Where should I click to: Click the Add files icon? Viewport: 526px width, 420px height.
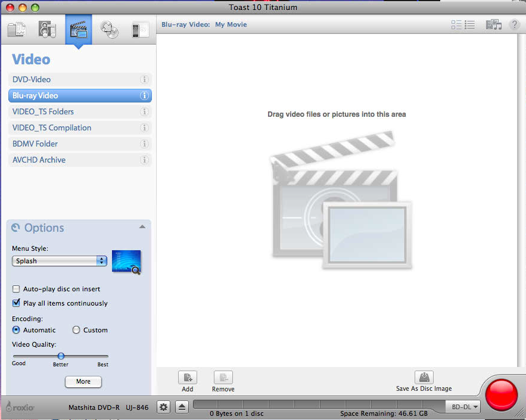click(188, 377)
